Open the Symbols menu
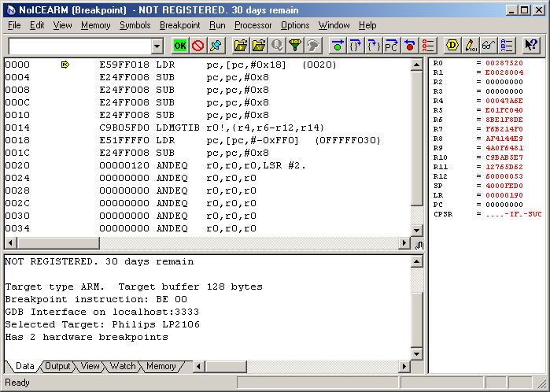Viewport: 550px width, 392px height. click(x=135, y=25)
